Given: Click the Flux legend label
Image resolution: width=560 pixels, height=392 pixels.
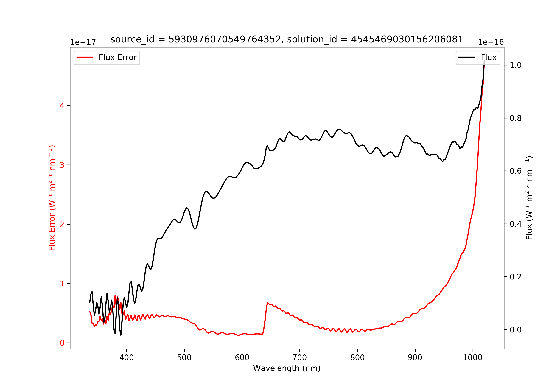Looking at the screenshot, I should (489, 57).
